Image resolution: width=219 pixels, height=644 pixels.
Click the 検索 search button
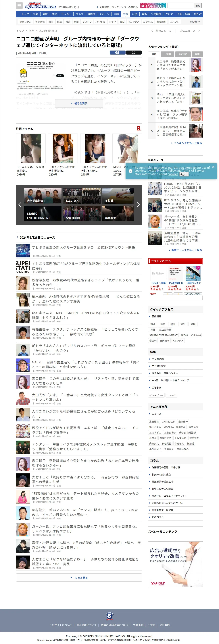click(198, 5)
